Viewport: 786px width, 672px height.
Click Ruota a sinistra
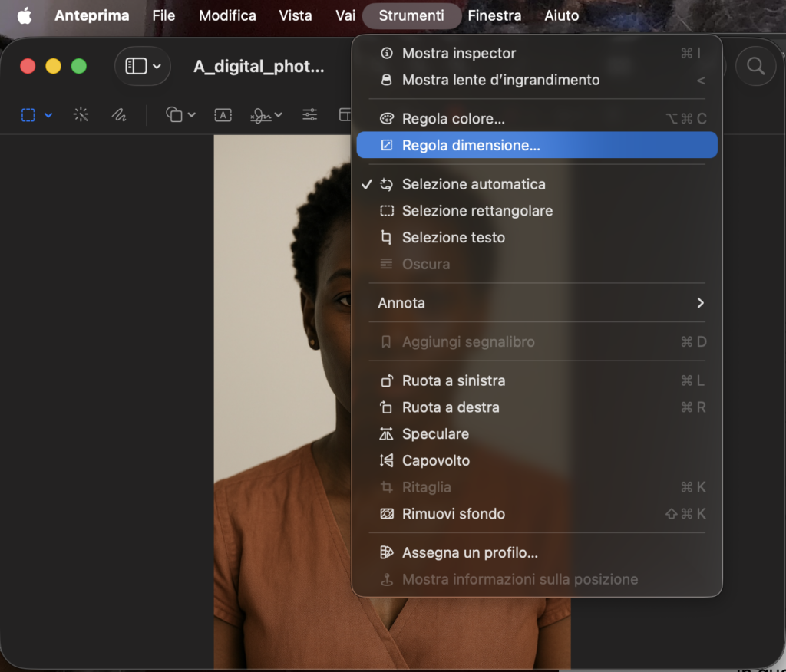(453, 380)
